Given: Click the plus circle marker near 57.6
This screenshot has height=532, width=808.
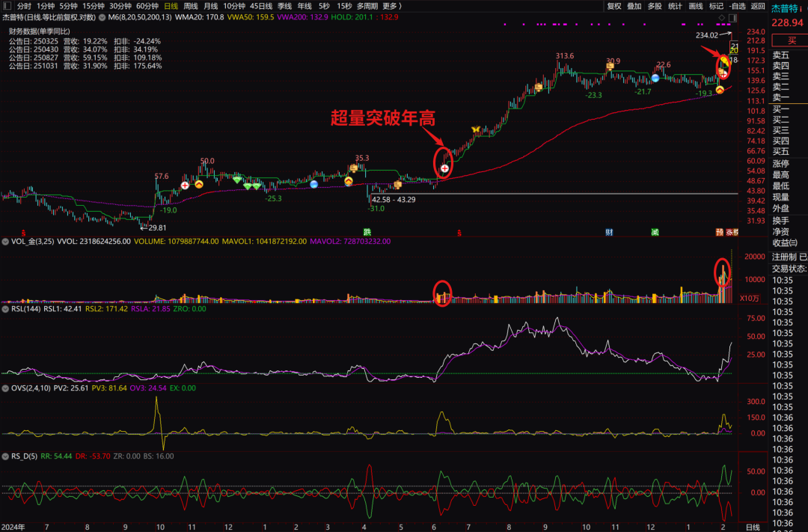Looking at the screenshot, I should tap(185, 186).
